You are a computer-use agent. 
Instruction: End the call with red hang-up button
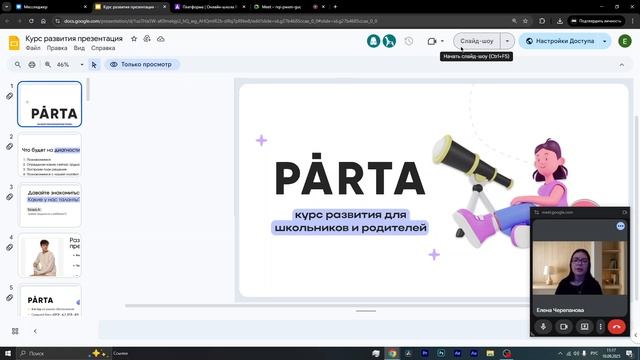click(616, 327)
